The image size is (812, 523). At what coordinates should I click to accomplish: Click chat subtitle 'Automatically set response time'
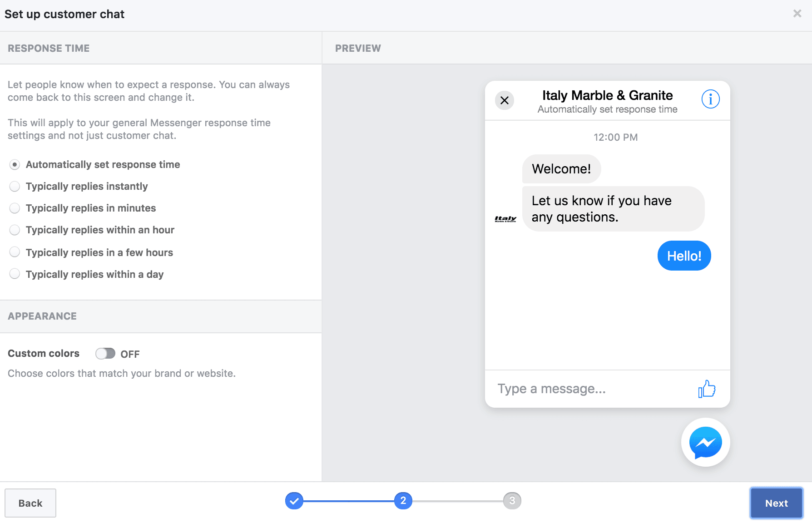[x=607, y=109]
